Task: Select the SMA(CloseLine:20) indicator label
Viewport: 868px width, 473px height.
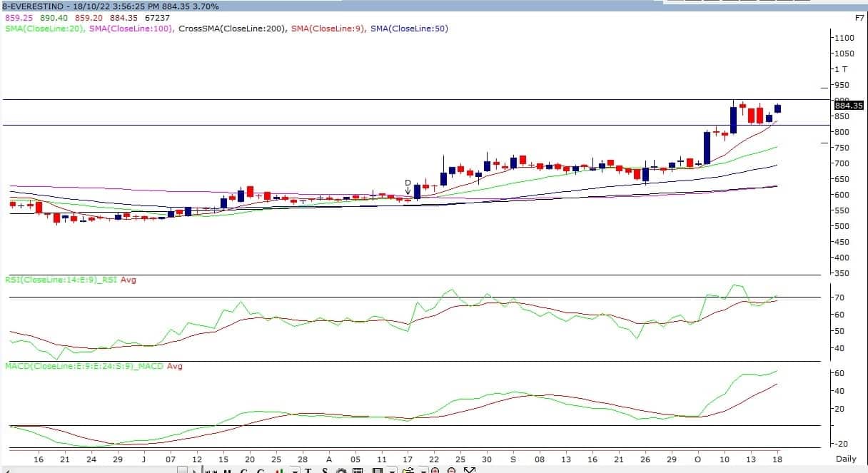Action: (45, 29)
